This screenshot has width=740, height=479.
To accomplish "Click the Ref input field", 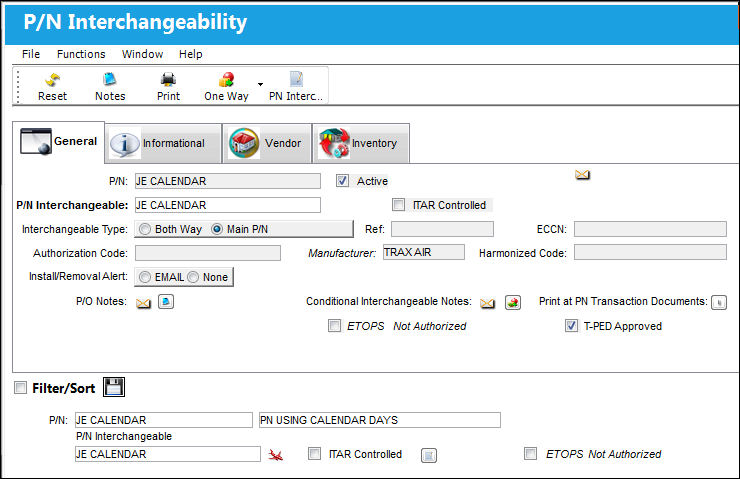I will (442, 229).
